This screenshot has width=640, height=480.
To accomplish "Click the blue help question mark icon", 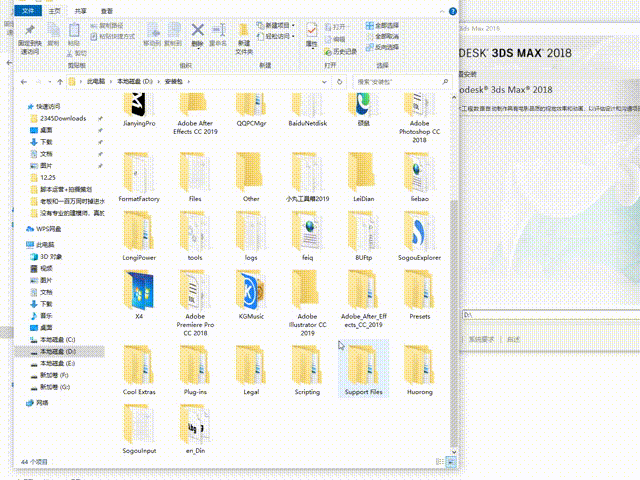I will pos(453,11).
